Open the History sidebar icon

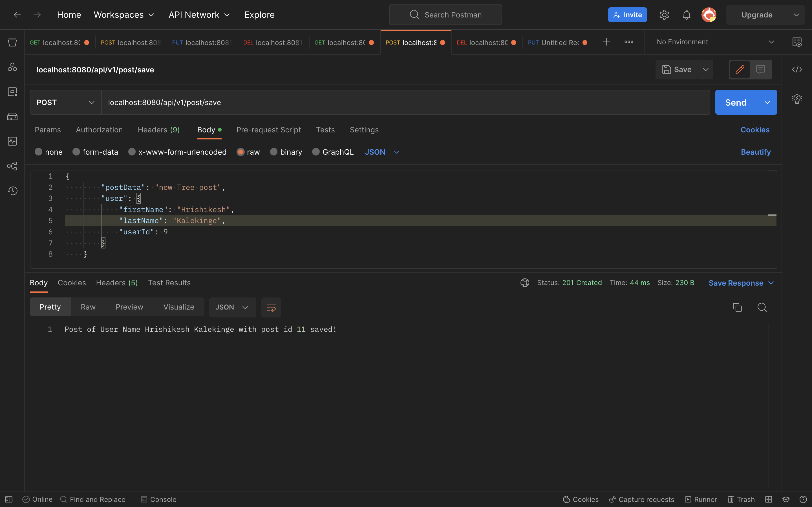click(12, 191)
